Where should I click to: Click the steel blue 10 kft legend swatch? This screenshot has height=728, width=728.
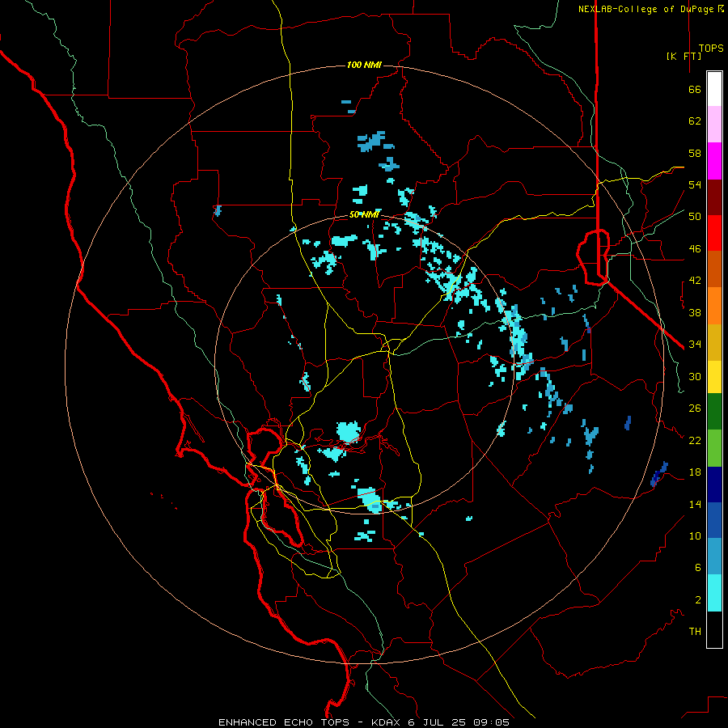pos(714,557)
